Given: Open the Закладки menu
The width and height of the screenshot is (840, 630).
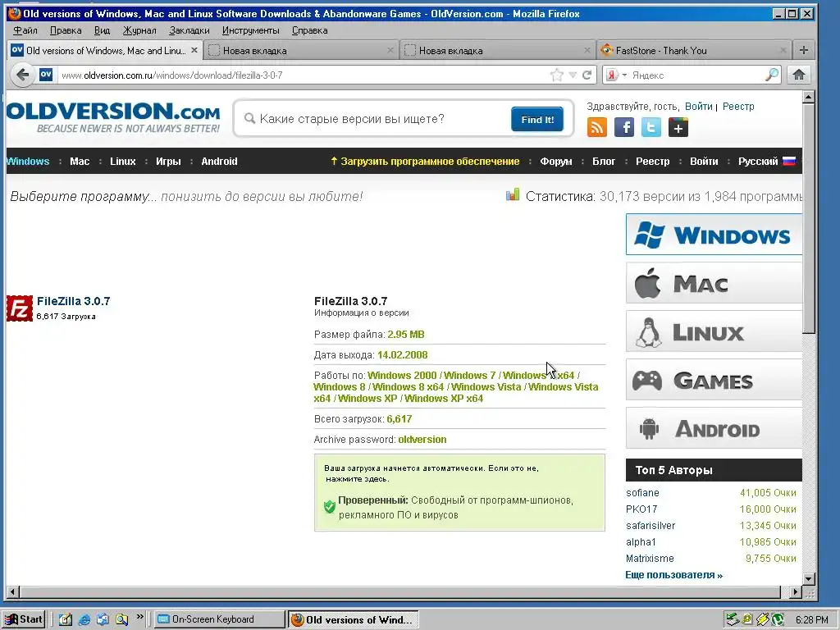Looking at the screenshot, I should point(189,30).
